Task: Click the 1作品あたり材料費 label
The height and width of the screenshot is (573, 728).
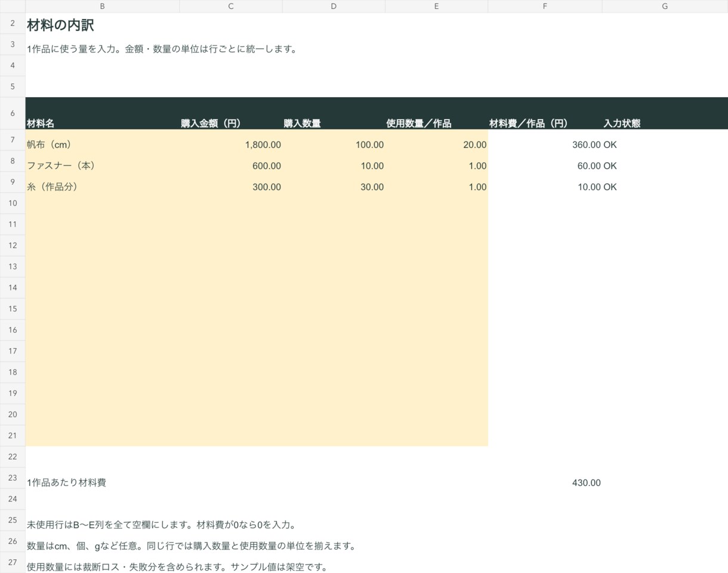Action: click(x=66, y=482)
